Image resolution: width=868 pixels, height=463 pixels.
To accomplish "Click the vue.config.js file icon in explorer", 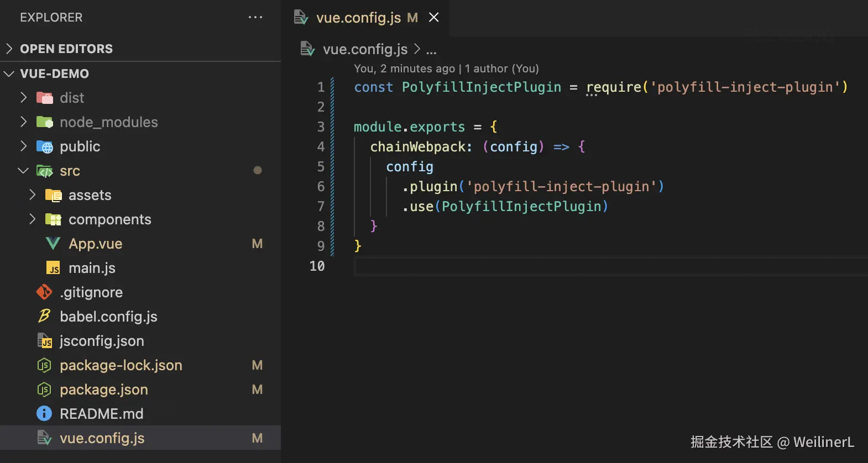I will tap(44, 438).
